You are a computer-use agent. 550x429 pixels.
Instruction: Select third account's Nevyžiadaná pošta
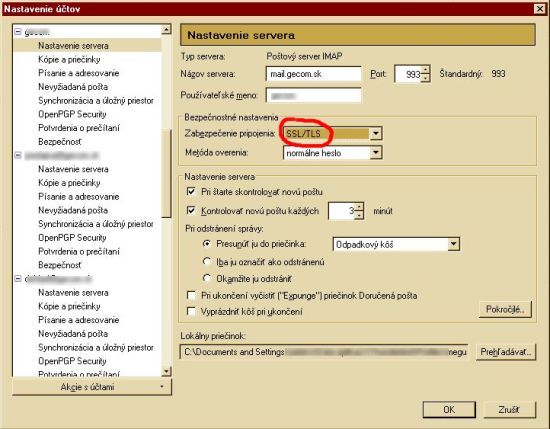73,334
